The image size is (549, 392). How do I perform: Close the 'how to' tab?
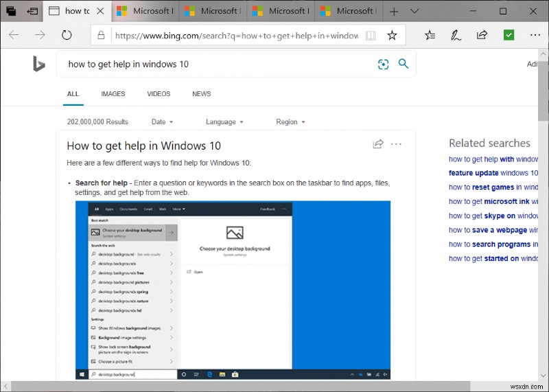pos(100,11)
